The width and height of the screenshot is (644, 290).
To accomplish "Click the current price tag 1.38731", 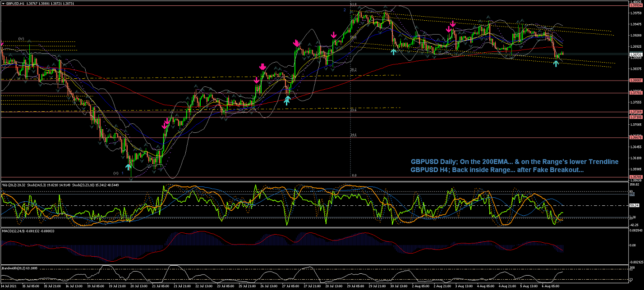I will click(x=635, y=54).
